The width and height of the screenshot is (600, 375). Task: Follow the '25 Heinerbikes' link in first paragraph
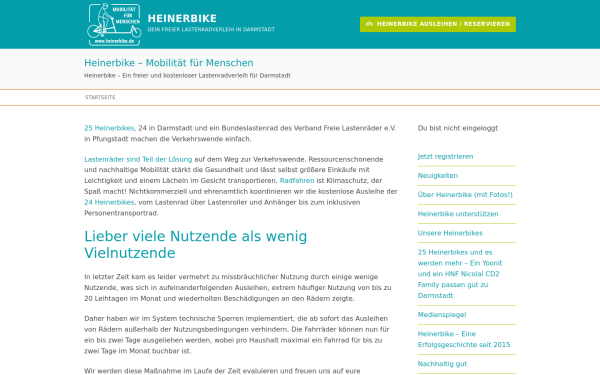coord(109,128)
